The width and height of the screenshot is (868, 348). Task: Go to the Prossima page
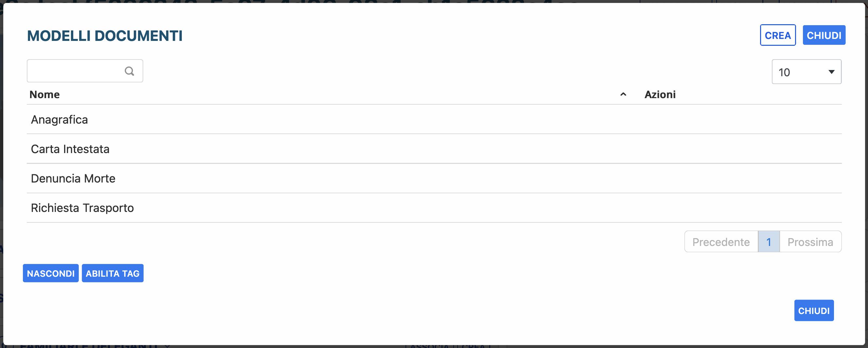coord(810,242)
